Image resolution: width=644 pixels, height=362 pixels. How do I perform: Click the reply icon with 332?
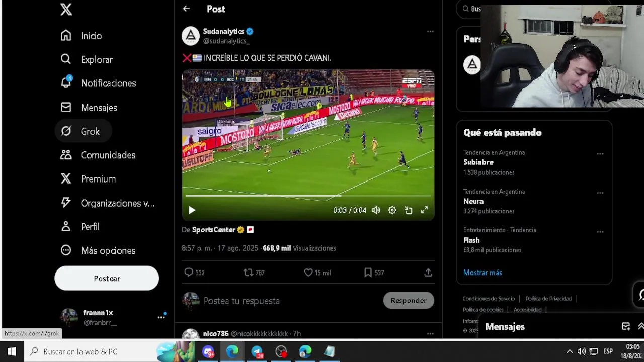coord(189,272)
